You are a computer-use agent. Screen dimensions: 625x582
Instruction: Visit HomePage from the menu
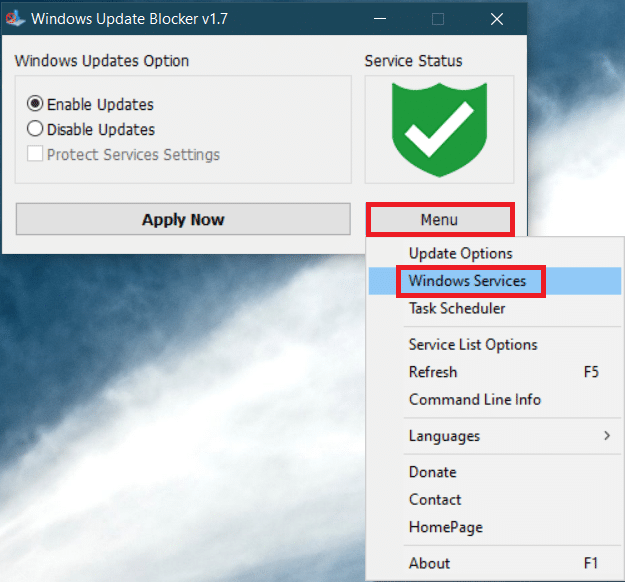coord(495,527)
